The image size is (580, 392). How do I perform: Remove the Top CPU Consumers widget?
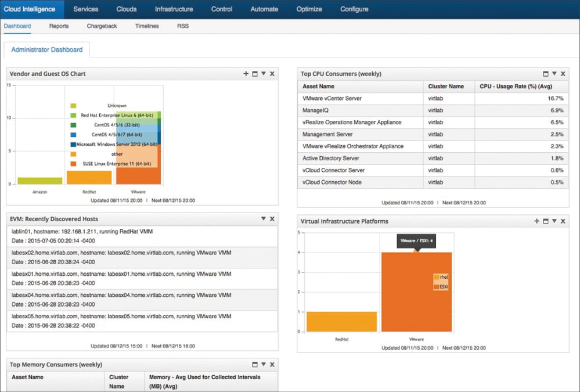click(x=563, y=74)
